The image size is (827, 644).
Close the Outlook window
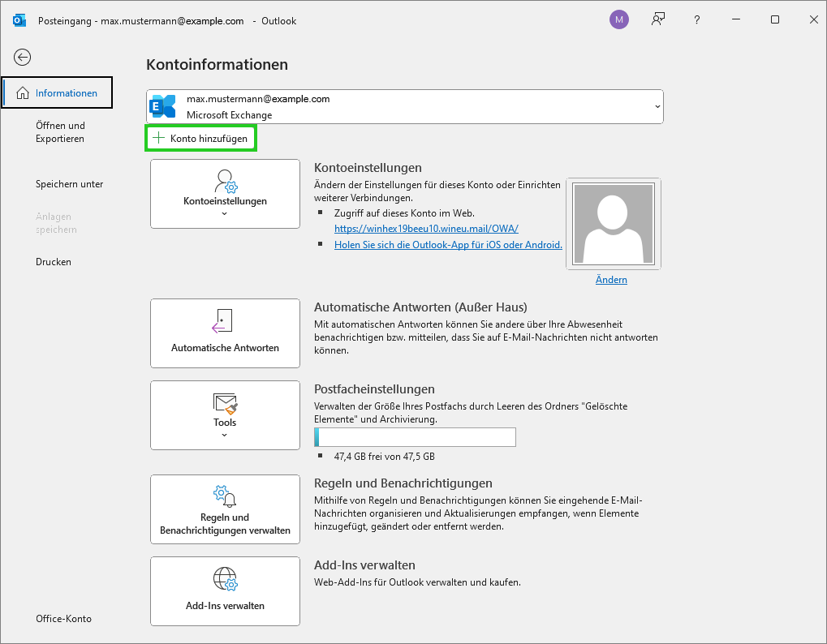(813, 19)
